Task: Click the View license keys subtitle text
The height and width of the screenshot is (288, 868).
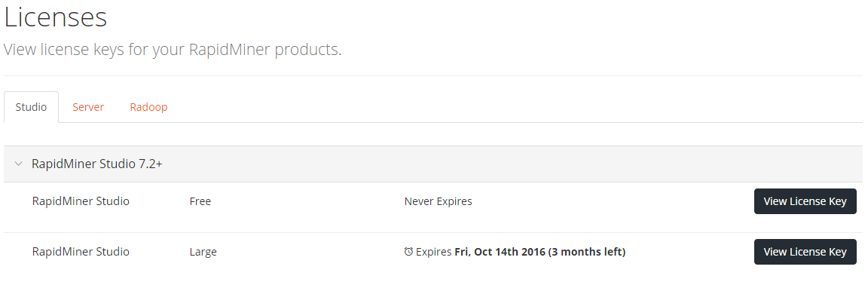Action: pyautogui.click(x=173, y=50)
